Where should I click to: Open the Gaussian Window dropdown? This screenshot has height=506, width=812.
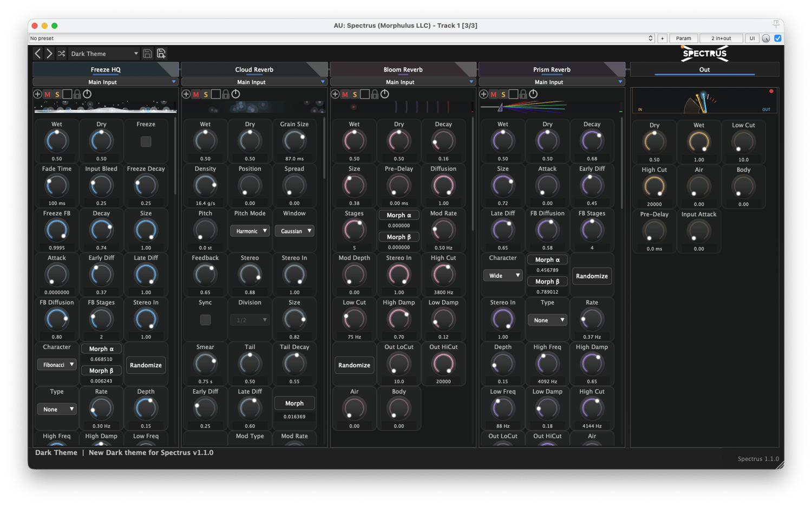[294, 231]
